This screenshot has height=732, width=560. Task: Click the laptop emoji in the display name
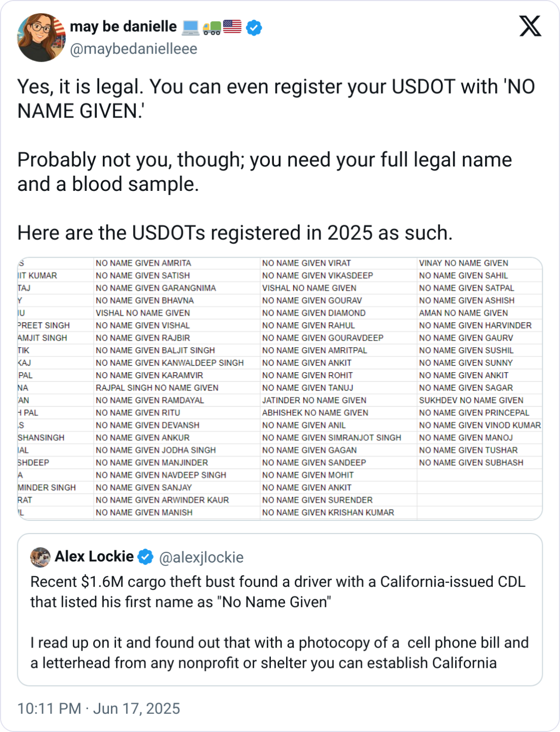pyautogui.click(x=190, y=26)
